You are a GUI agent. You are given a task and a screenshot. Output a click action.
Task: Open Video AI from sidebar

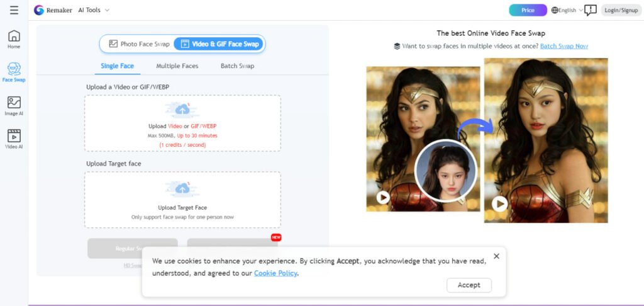14,139
